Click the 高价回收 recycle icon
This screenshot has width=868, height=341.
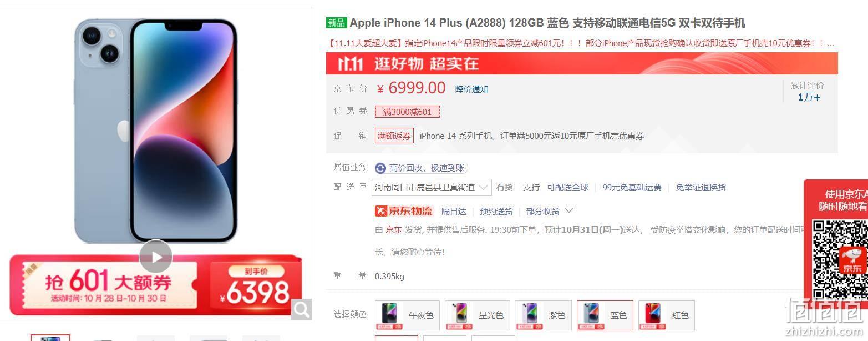[x=380, y=168]
